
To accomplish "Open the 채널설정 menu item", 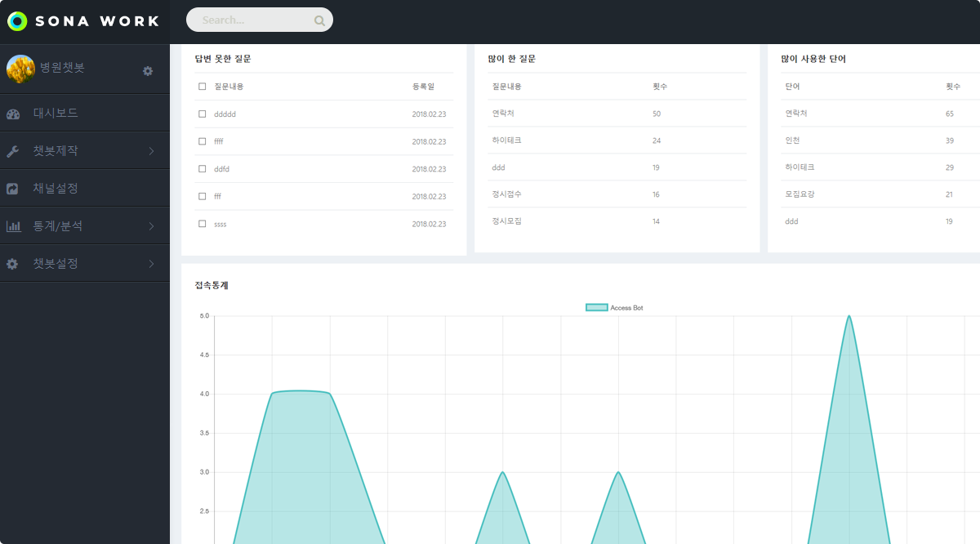I will (x=56, y=189).
